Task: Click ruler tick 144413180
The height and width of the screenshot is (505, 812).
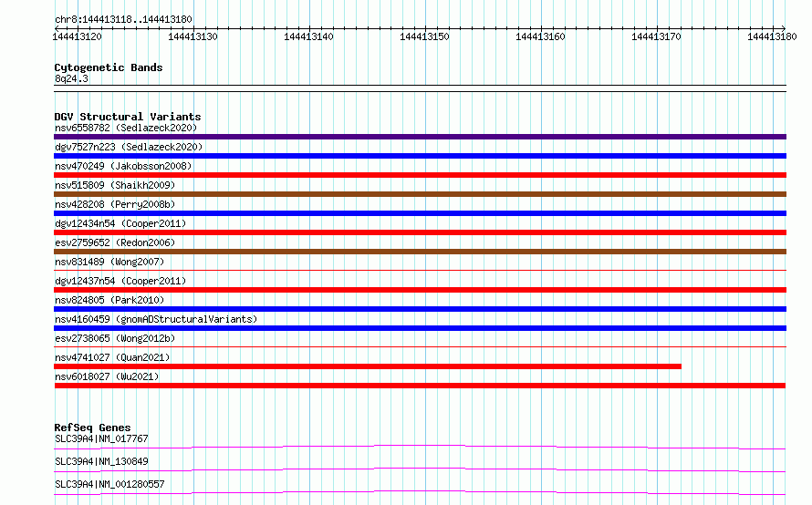Action: point(772,36)
